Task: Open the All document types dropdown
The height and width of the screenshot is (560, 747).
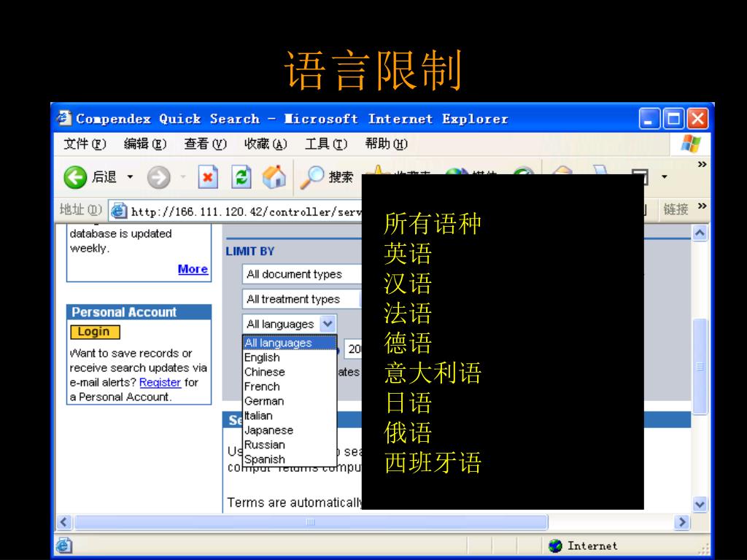Action: [302, 274]
